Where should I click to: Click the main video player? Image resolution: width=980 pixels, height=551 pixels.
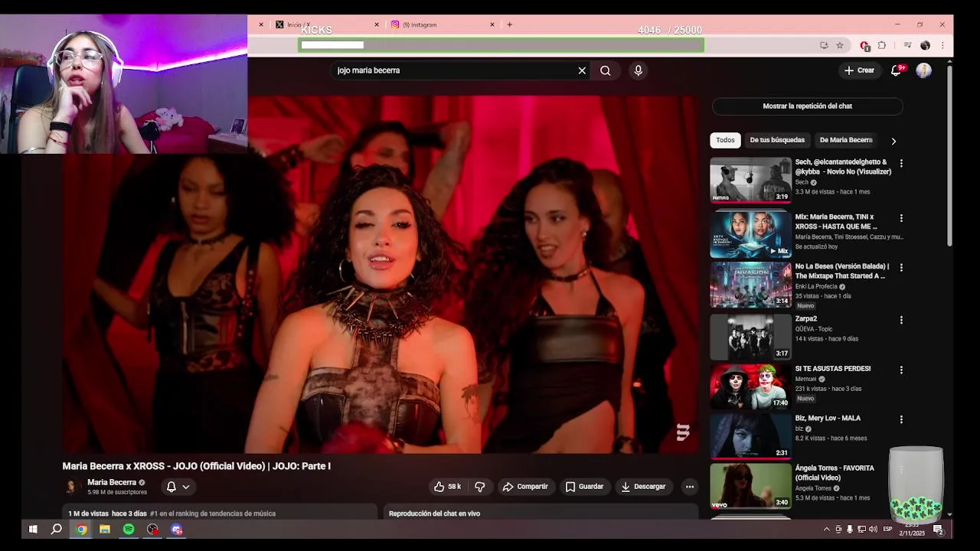pos(381,275)
